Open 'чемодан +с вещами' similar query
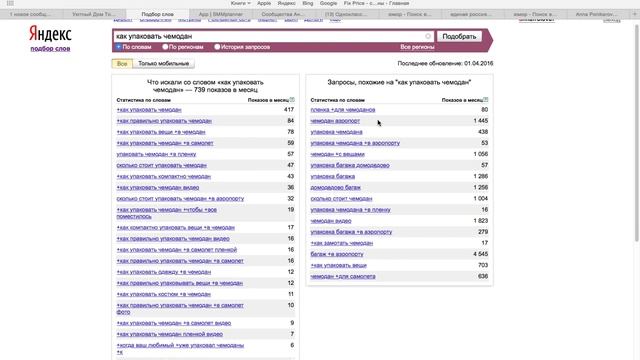 338,154
